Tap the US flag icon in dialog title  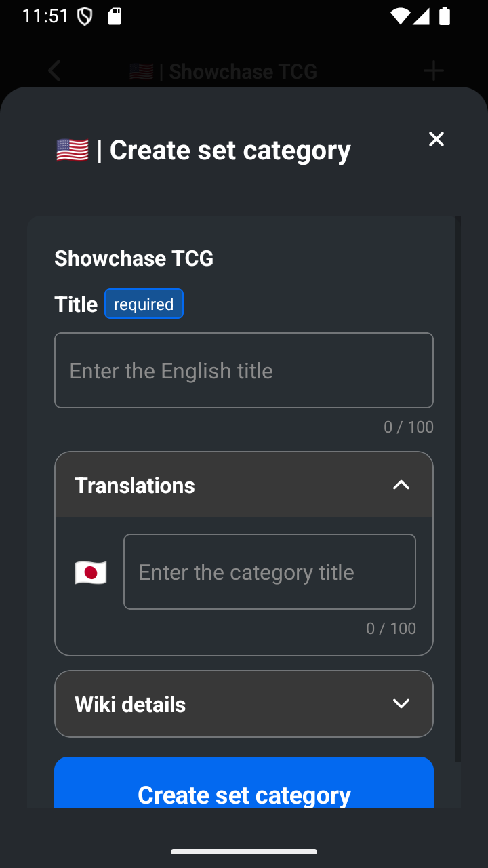[73, 150]
